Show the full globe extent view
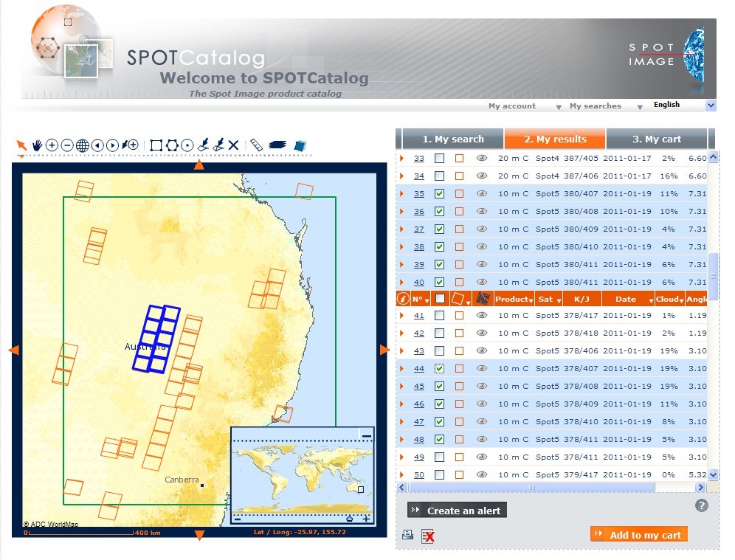This screenshot has width=735, height=560. (82, 145)
